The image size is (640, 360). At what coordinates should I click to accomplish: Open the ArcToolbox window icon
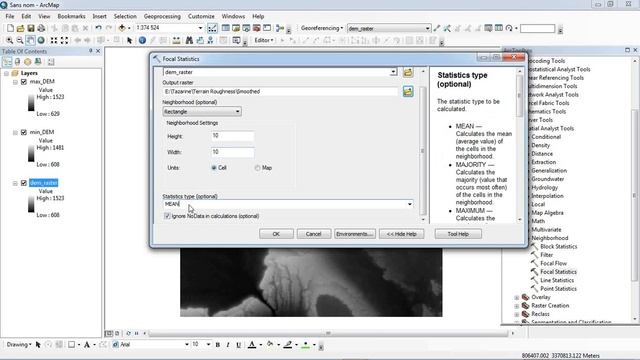tap(256, 28)
